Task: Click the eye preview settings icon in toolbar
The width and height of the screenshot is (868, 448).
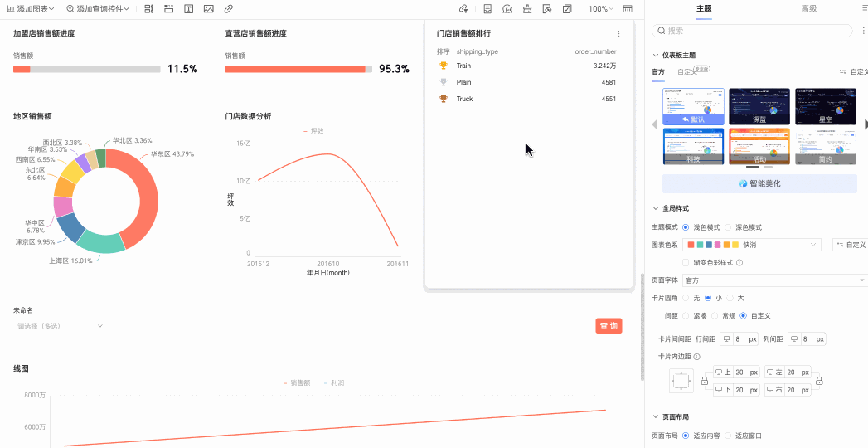Action: click(x=547, y=9)
